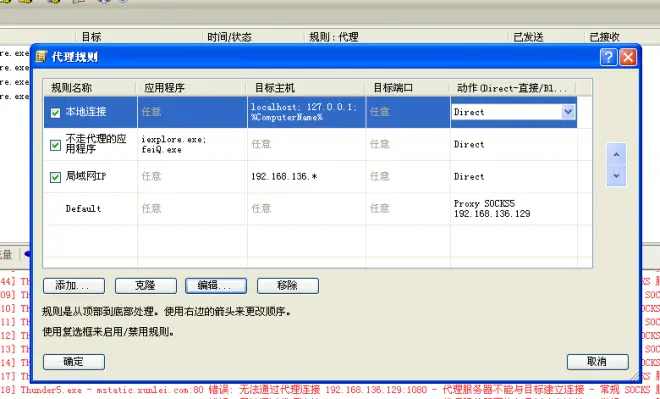
Task: Click the 目标主机 column header
Action: tap(306, 88)
